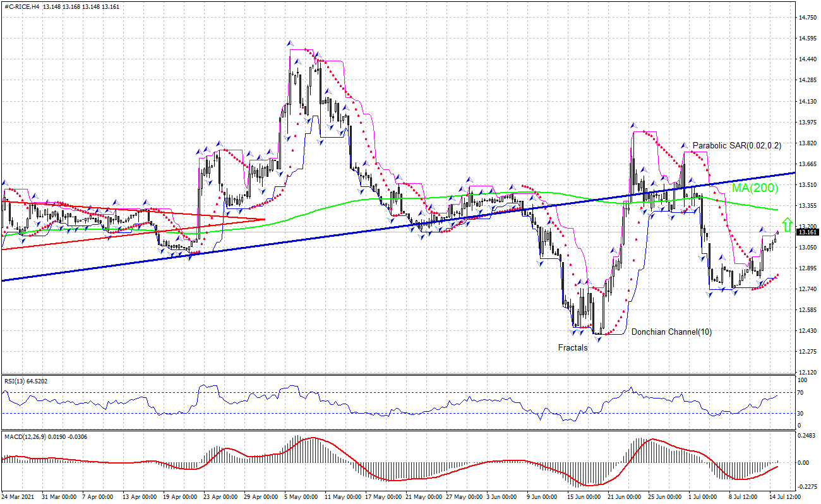Click the RSI 30 level label
The width and height of the screenshot is (821, 504).
click(x=802, y=414)
